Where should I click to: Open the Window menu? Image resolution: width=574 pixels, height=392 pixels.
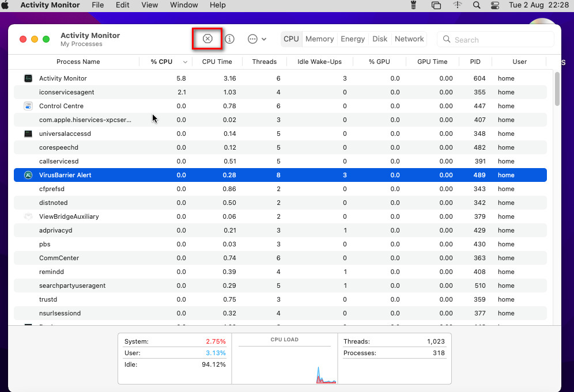(x=184, y=5)
